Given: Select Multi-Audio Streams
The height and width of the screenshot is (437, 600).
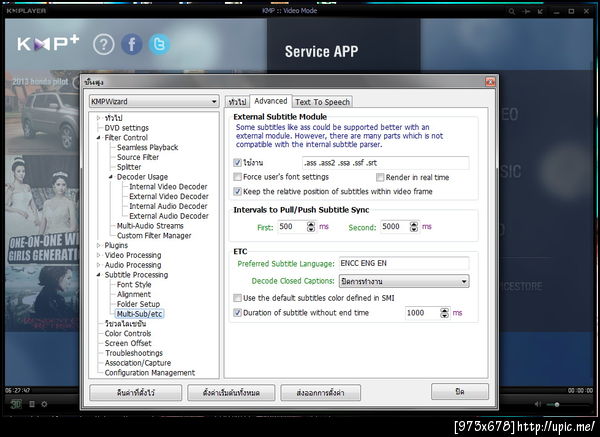Looking at the screenshot, I should 150,226.
